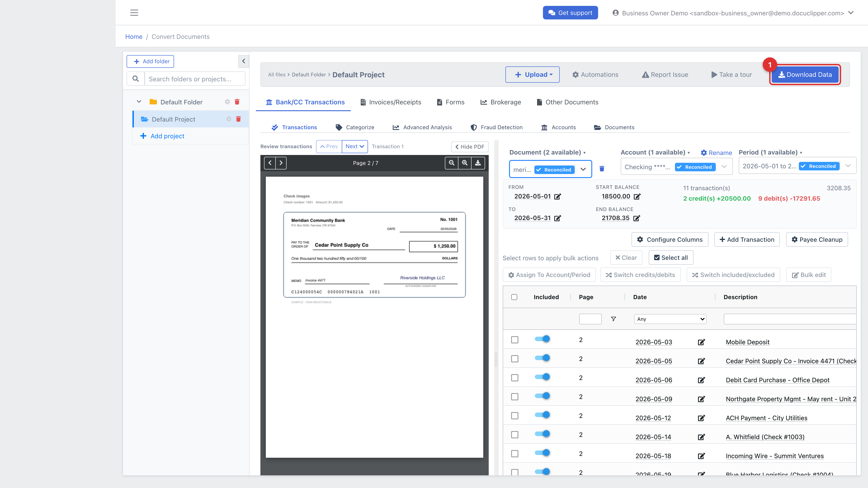Click the Home breadcrumb link

[x=134, y=37]
